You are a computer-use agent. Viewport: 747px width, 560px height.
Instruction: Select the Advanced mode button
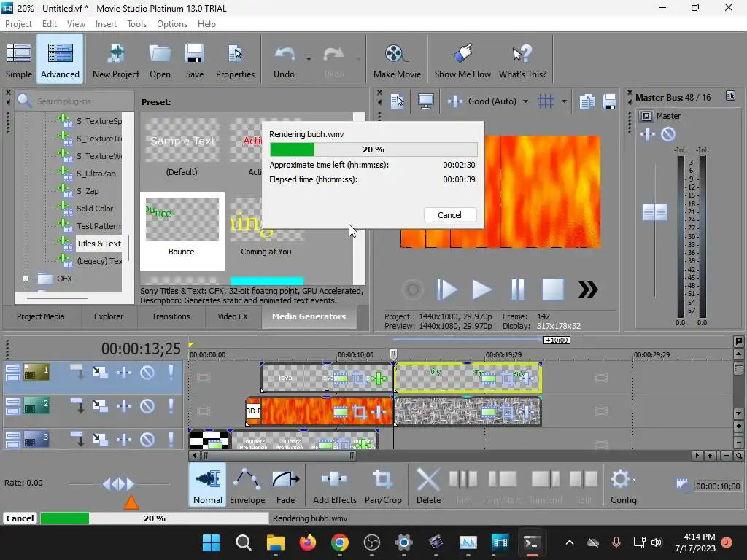pyautogui.click(x=60, y=60)
